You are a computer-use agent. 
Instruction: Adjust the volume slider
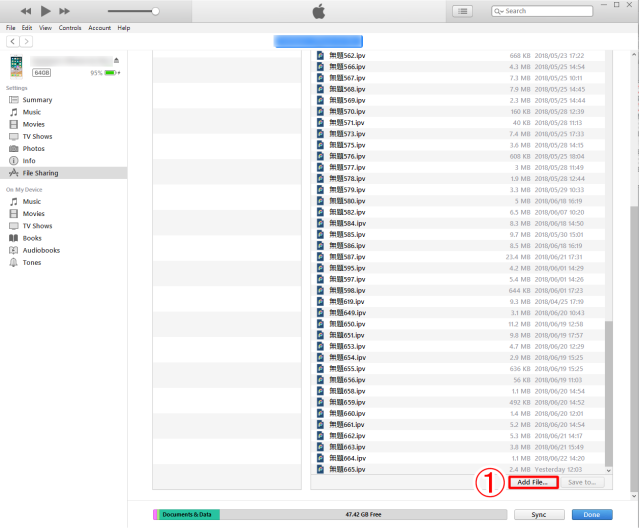point(155,11)
